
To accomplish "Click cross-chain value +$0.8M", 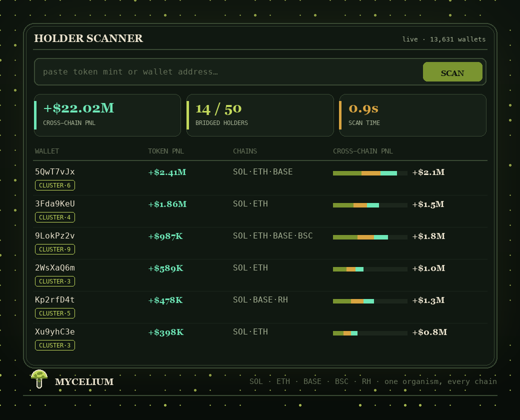I will [429, 332].
